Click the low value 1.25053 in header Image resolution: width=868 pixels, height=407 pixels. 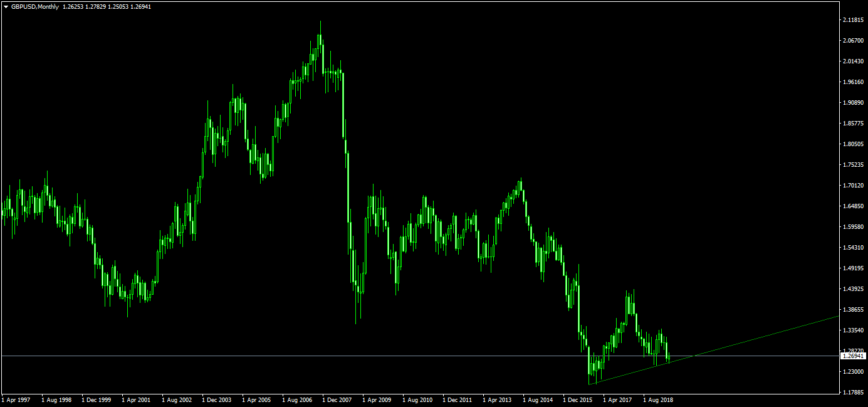point(118,6)
